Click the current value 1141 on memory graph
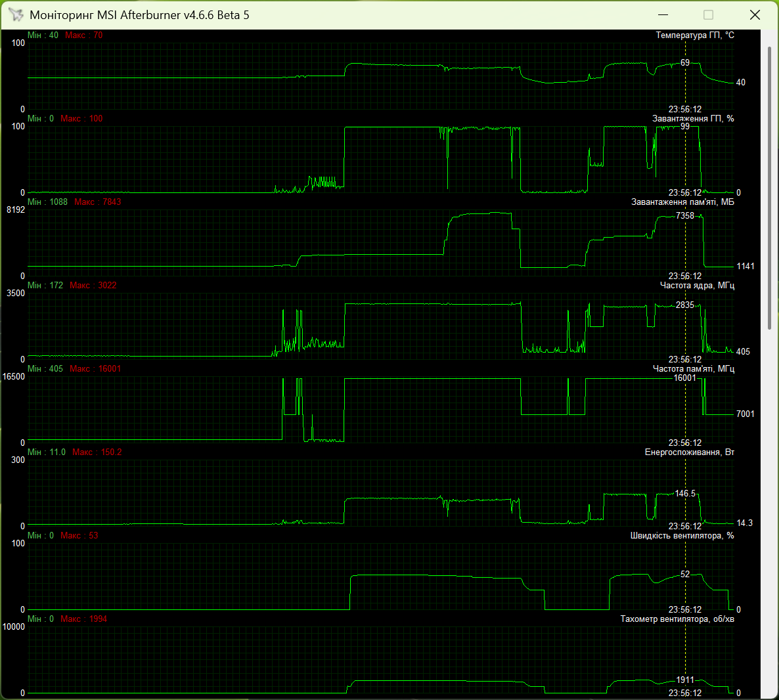Screen dimensions: 779x700 [x=746, y=267]
